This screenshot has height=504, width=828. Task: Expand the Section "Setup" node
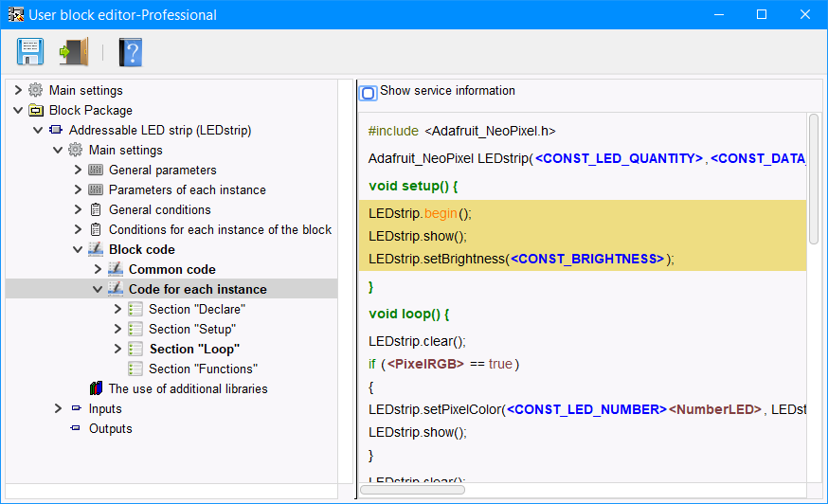point(117,330)
